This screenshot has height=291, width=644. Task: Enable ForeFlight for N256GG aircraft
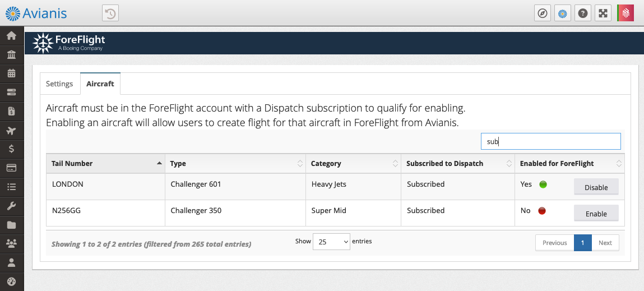pyautogui.click(x=596, y=214)
